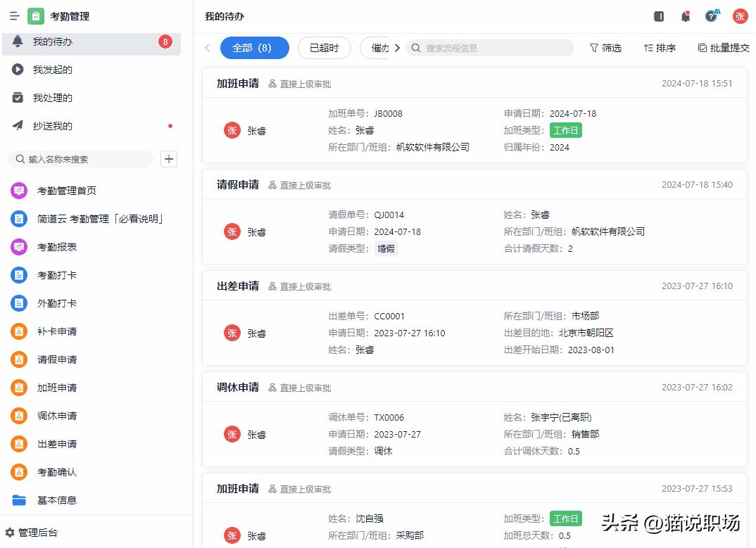The width and height of the screenshot is (756, 548).
Task: Open 考勤报表 dashboard icon
Action: click(x=19, y=247)
